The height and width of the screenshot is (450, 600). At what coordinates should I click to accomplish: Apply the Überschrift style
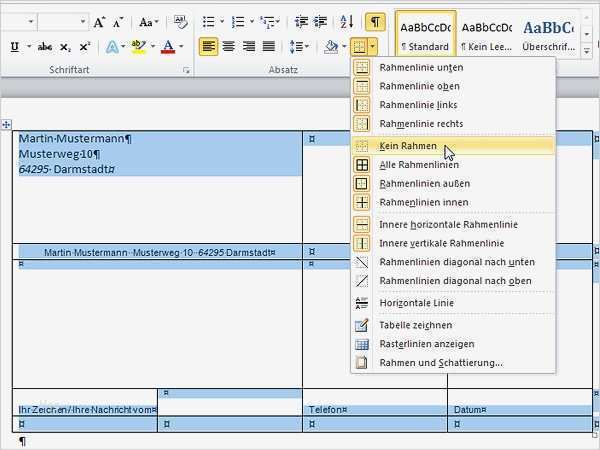(549, 36)
